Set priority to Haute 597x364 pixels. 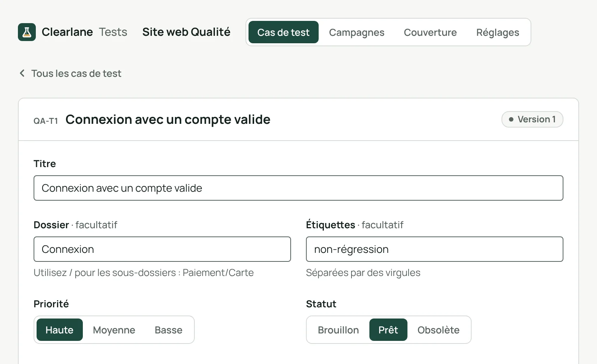60,330
